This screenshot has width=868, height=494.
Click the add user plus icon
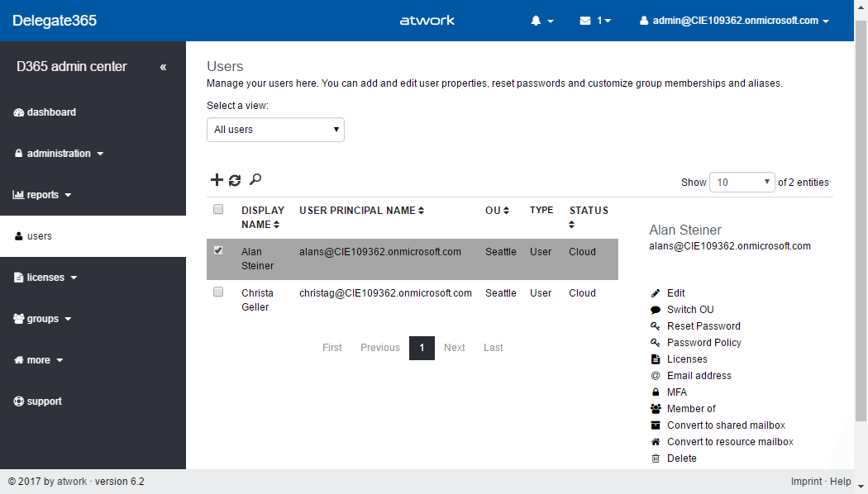[217, 180]
